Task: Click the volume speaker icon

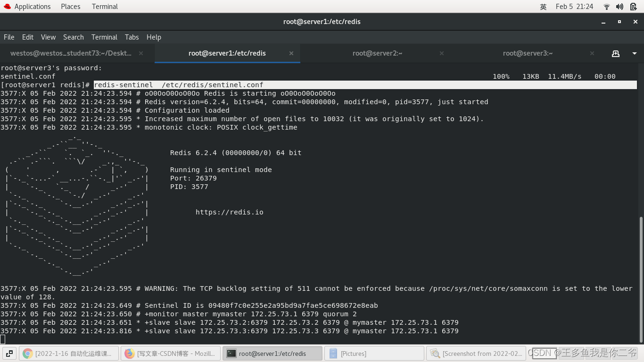Action: point(619,7)
